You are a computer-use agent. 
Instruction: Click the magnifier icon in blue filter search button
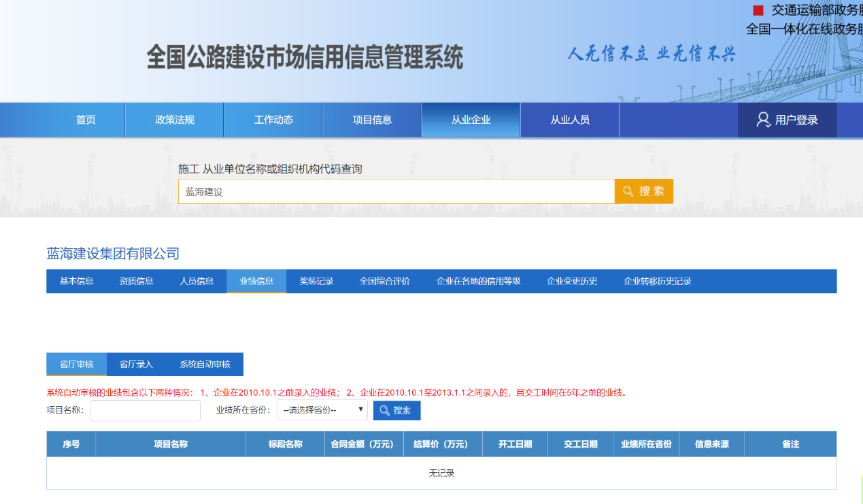click(385, 410)
